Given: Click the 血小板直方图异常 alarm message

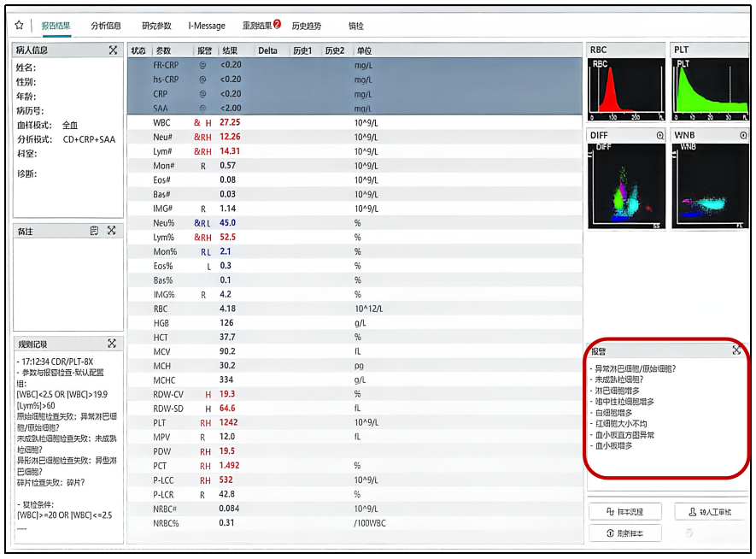Looking at the screenshot, I should click(x=624, y=434).
